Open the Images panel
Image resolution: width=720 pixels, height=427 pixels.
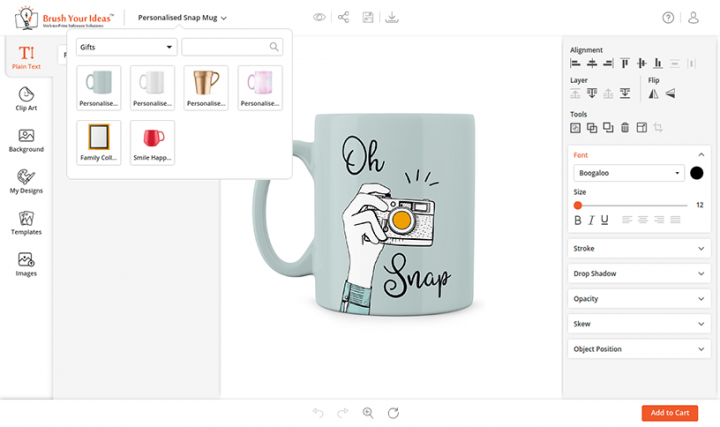[x=26, y=264]
